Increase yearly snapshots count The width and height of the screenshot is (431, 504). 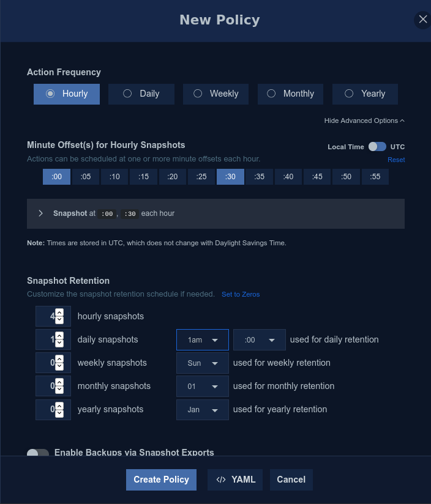click(59, 406)
